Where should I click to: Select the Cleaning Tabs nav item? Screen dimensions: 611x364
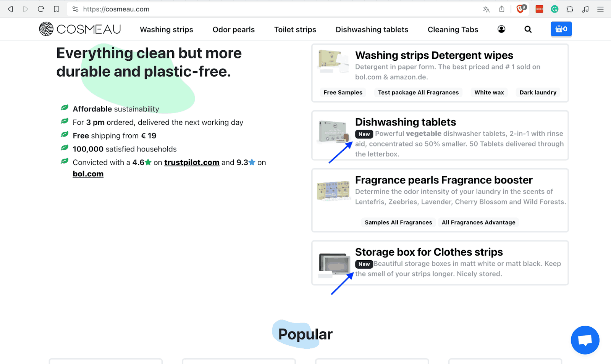(x=453, y=30)
